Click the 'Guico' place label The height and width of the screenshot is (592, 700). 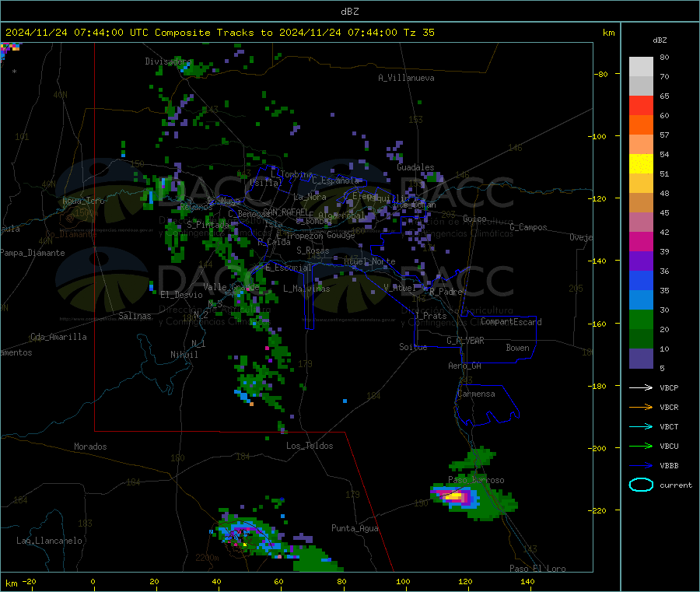click(x=474, y=219)
